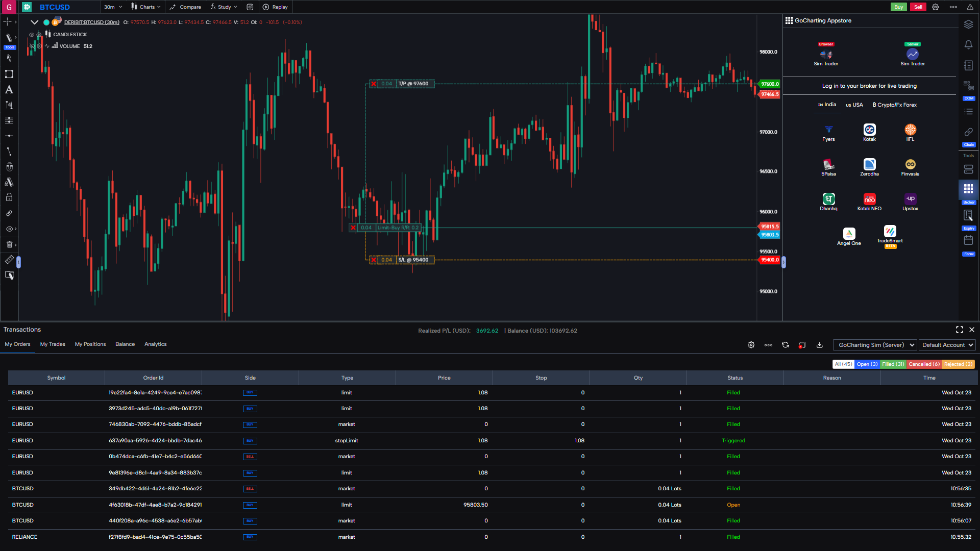The image size is (980, 551).
Task: Open the alerts bell panel on the right sidebar
Action: point(968,44)
